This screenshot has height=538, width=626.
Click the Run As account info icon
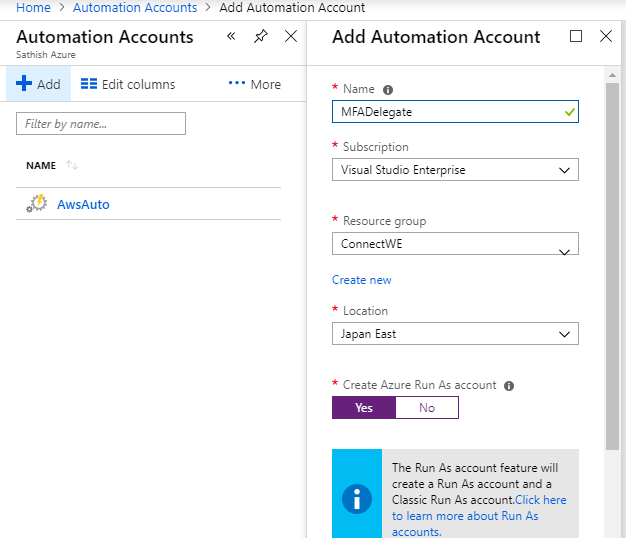[508, 385]
